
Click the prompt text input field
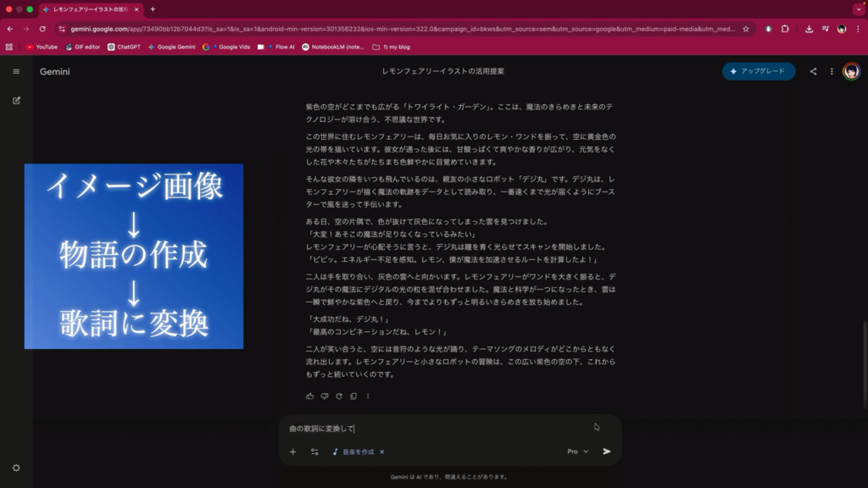click(x=441, y=429)
